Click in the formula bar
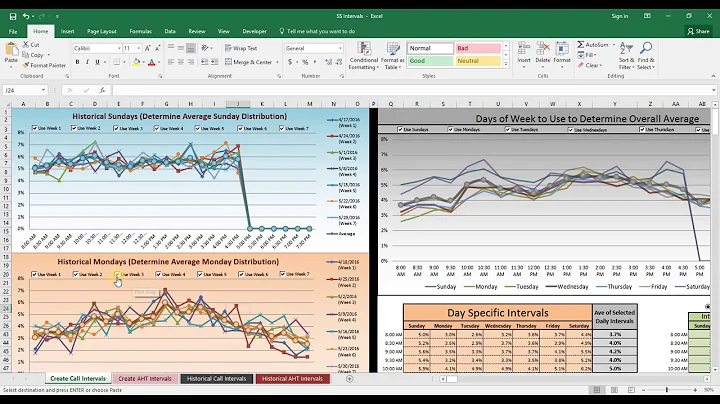This screenshot has width=720, height=404. [x=411, y=90]
